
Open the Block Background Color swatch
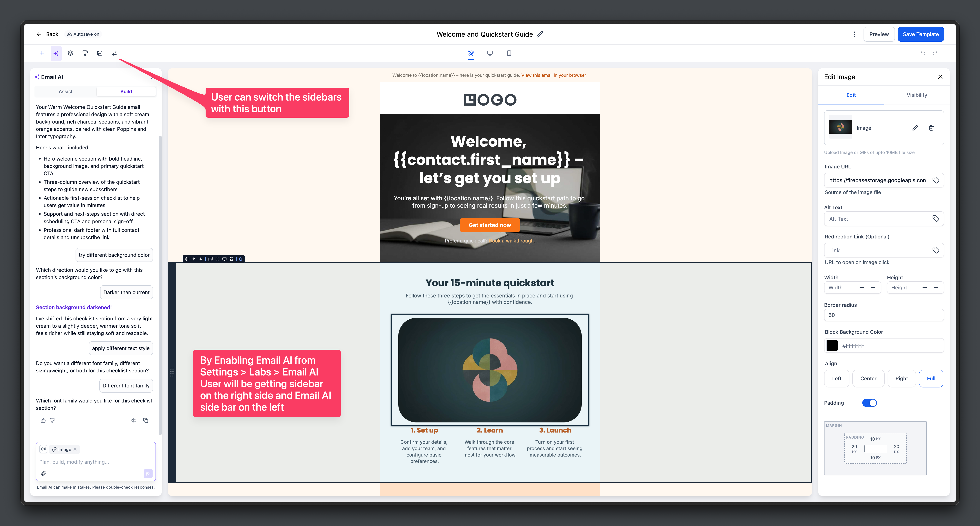pos(832,345)
